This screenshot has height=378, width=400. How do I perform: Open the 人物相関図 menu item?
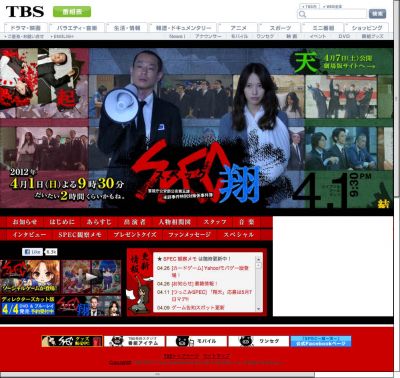pos(175,222)
